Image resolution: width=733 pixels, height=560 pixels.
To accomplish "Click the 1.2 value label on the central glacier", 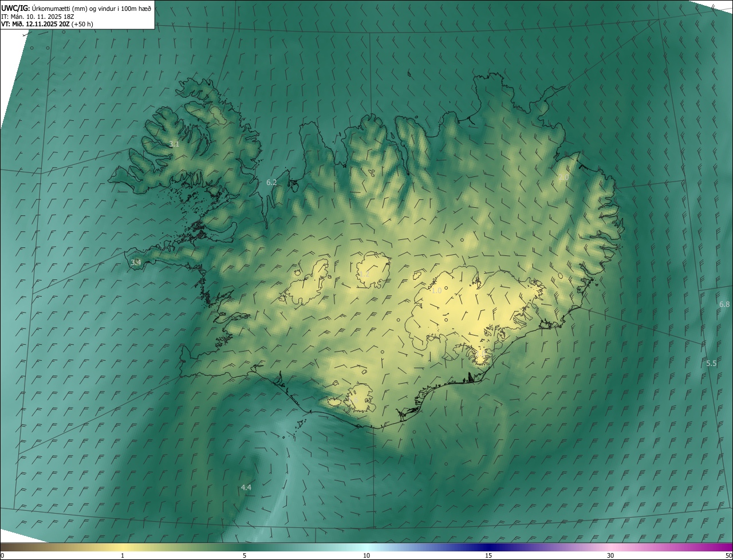I will click(x=365, y=274).
